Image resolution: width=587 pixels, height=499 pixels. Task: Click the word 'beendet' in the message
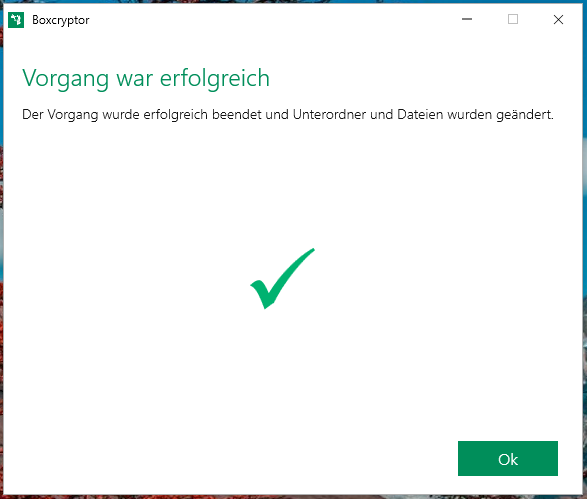pos(237,114)
